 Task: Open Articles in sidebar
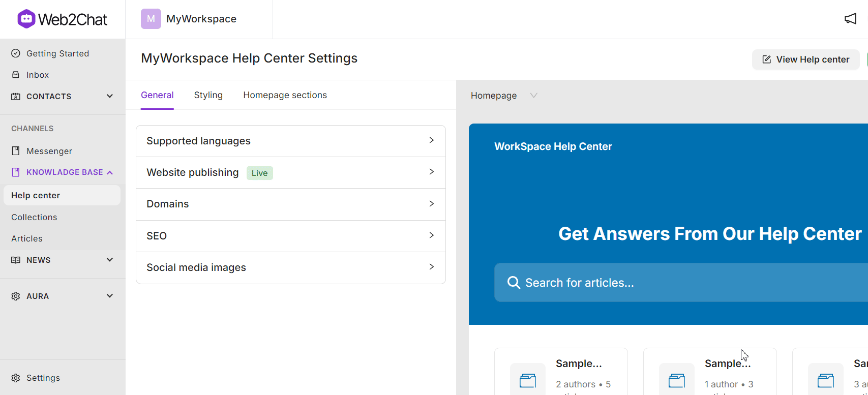click(27, 238)
